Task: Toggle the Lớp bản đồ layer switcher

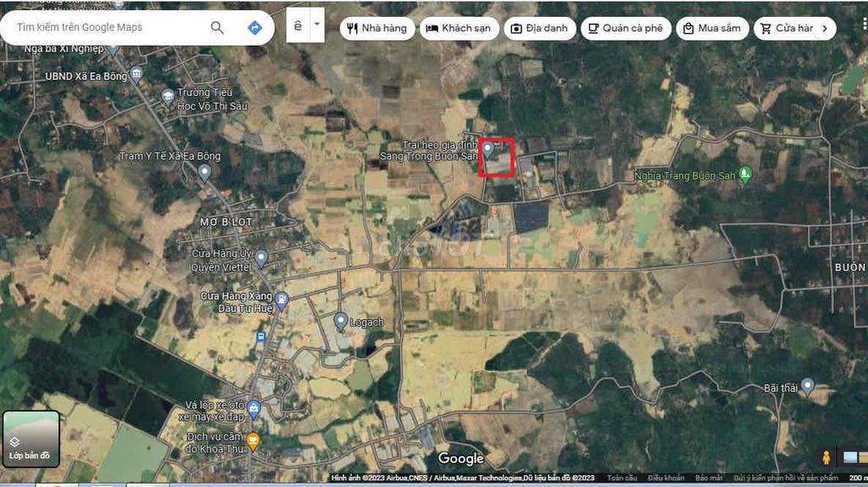Action: [31, 439]
